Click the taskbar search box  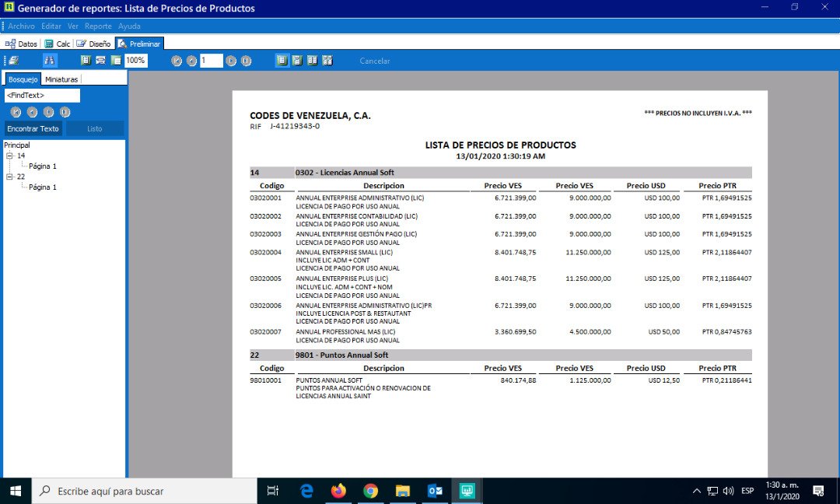tap(145, 491)
